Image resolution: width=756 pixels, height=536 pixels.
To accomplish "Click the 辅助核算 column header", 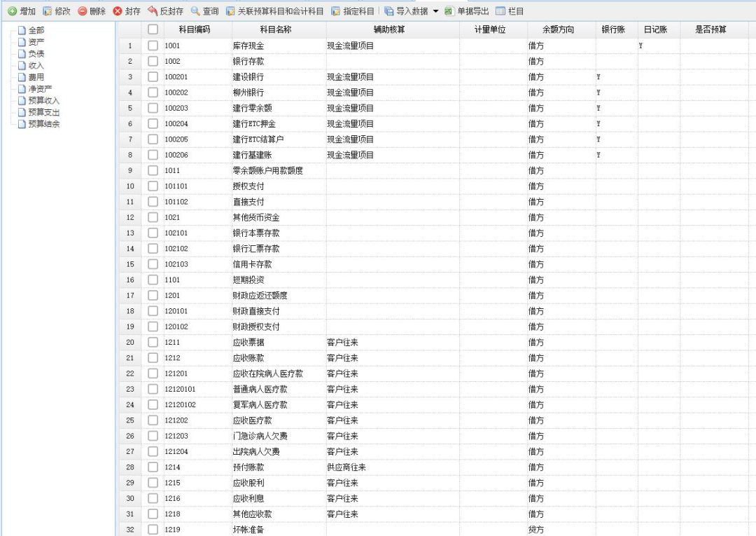I will click(393, 29).
